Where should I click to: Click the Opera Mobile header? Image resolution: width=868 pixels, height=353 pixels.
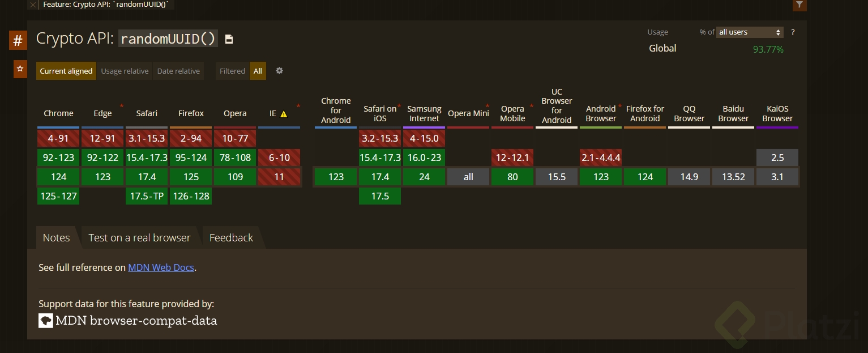[x=512, y=113]
